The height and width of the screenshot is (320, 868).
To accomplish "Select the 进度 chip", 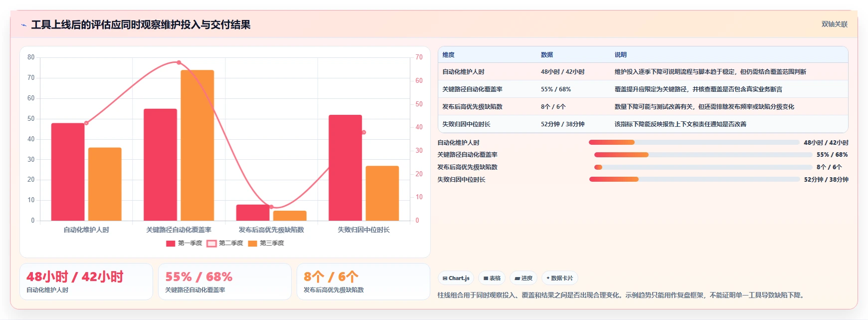I will click(x=523, y=278).
